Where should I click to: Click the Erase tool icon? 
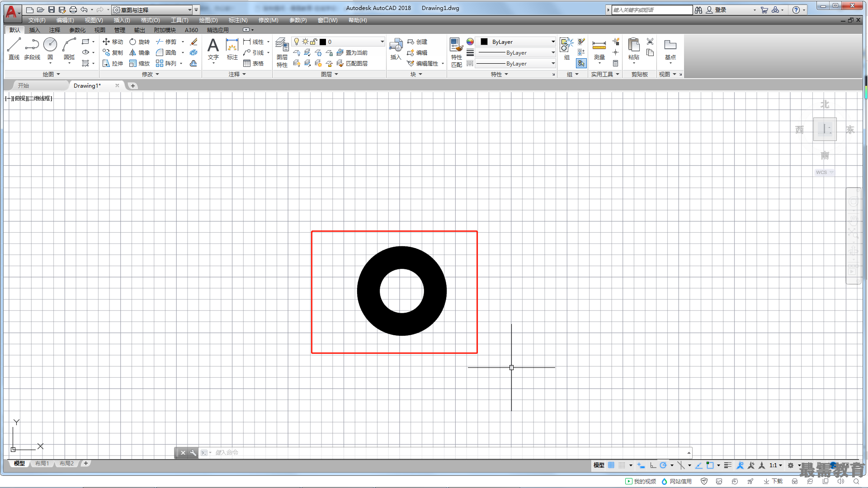click(194, 42)
